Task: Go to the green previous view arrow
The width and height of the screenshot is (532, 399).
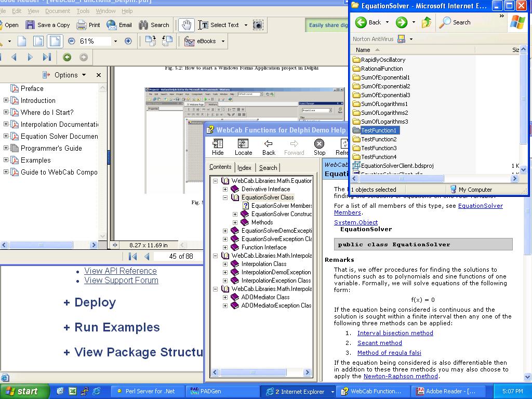Action: pos(67,57)
